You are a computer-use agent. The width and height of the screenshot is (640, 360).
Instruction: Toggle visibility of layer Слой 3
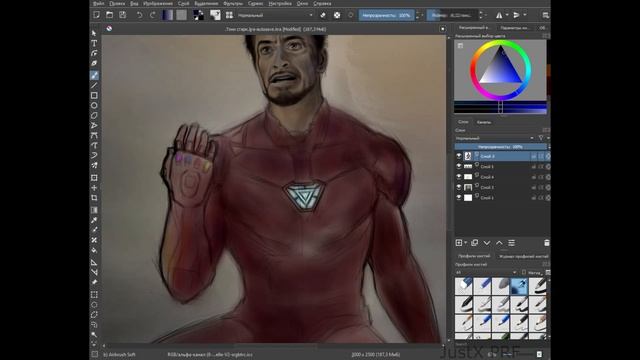[x=459, y=187]
